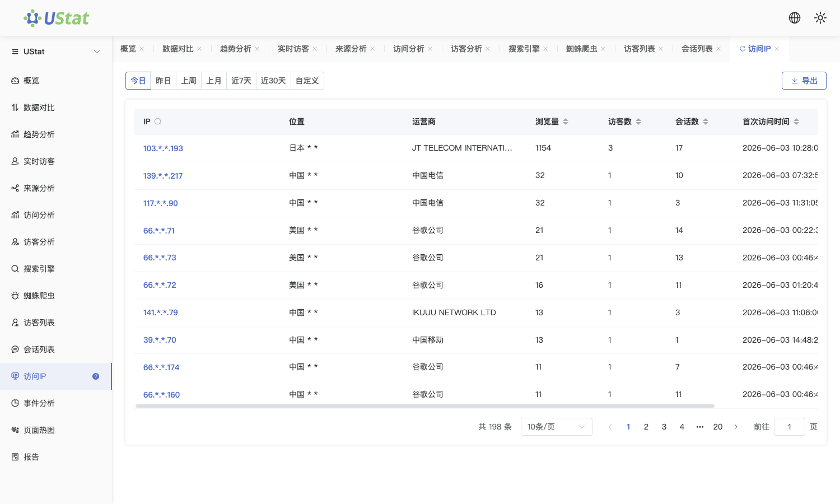840x504 pixels.
Task: Click the help icon beside 访问IP
Action: point(96,376)
